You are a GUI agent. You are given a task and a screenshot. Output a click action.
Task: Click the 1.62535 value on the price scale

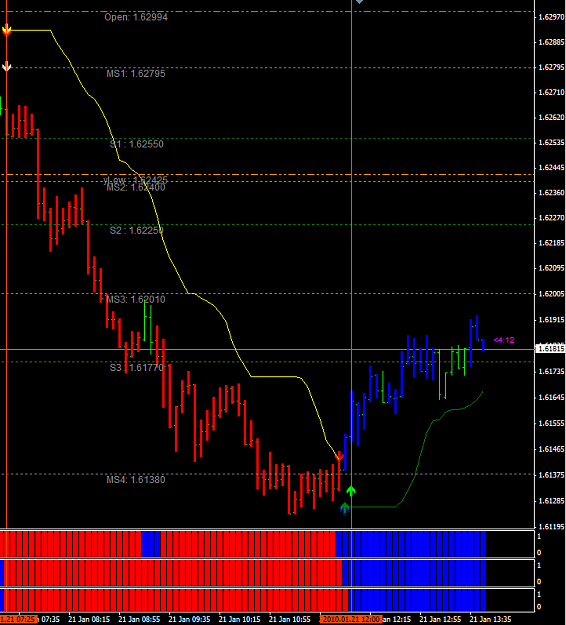click(551, 142)
